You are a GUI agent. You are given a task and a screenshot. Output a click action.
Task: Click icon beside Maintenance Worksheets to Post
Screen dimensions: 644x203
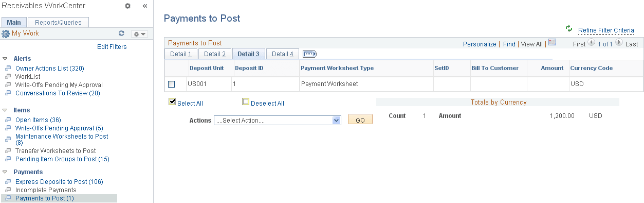click(8, 139)
